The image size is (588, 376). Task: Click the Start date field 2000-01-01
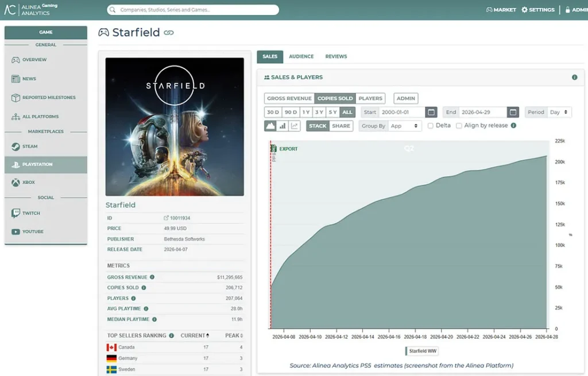tap(403, 112)
